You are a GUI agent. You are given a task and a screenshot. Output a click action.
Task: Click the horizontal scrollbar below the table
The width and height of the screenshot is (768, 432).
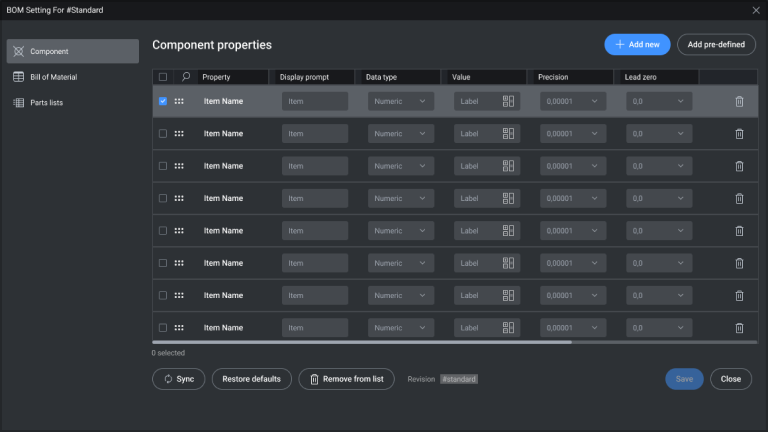point(362,342)
